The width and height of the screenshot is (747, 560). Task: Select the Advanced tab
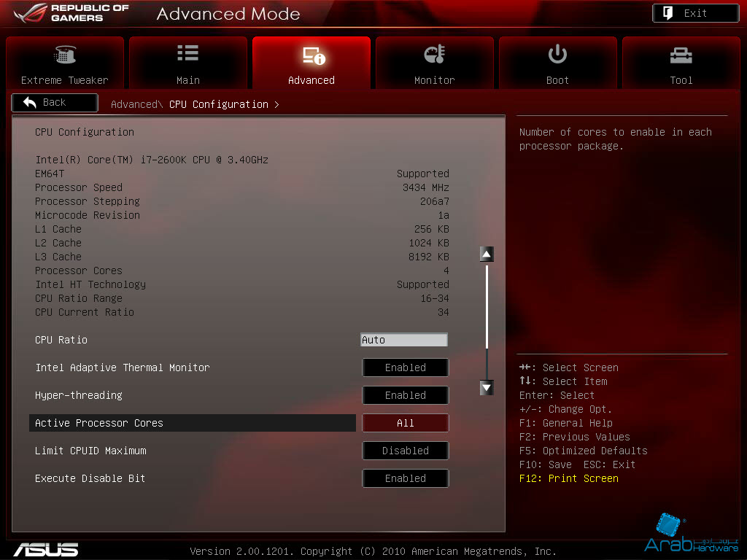pyautogui.click(x=311, y=63)
